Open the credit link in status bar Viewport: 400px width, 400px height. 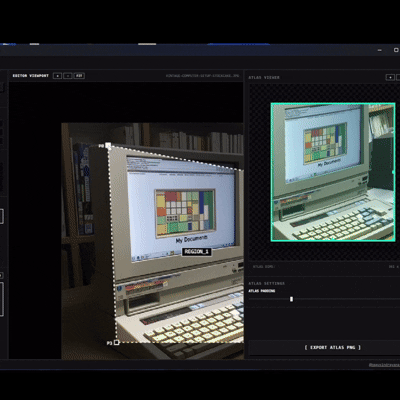pyautogui.click(x=384, y=365)
